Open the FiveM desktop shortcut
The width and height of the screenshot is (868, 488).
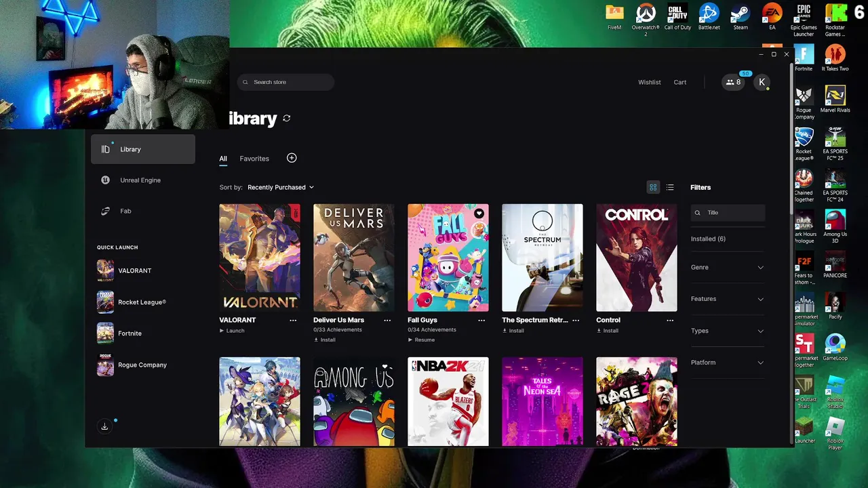(x=614, y=17)
